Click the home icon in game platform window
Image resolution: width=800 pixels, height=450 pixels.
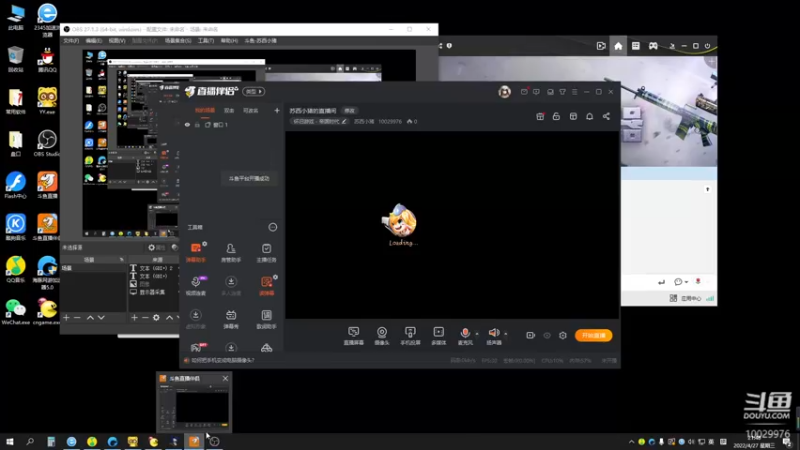pos(618,46)
